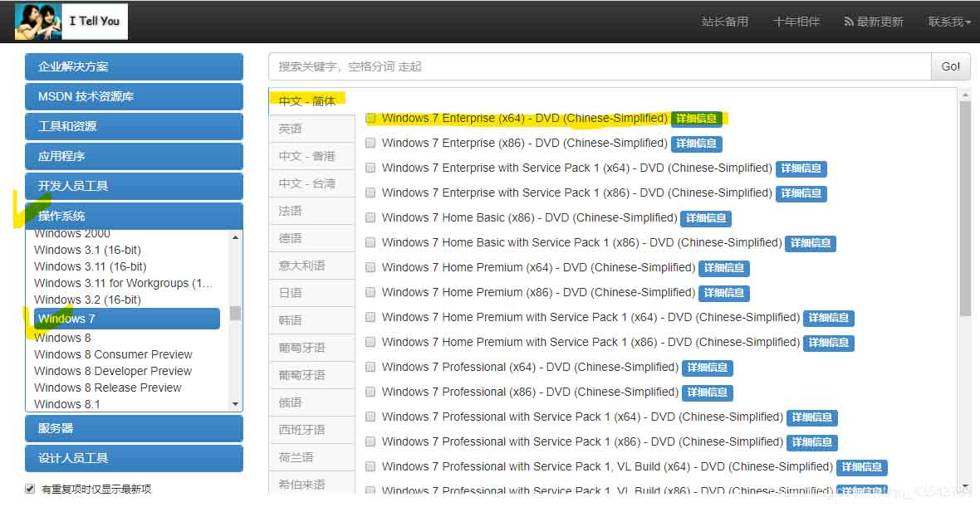The height and width of the screenshot is (507, 980).
Task: Select Windows 3.1 (16-bit) in the list
Action: pyautogui.click(x=87, y=250)
